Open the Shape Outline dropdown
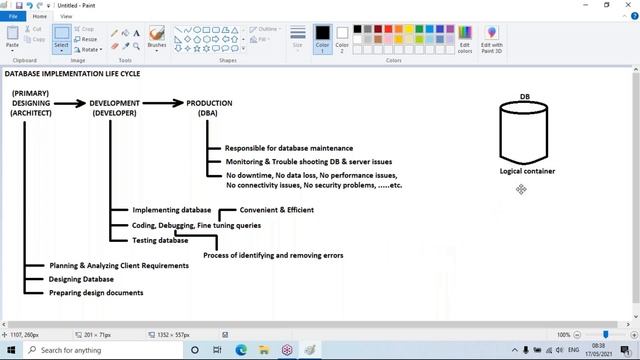The image size is (640, 360). click(x=265, y=29)
